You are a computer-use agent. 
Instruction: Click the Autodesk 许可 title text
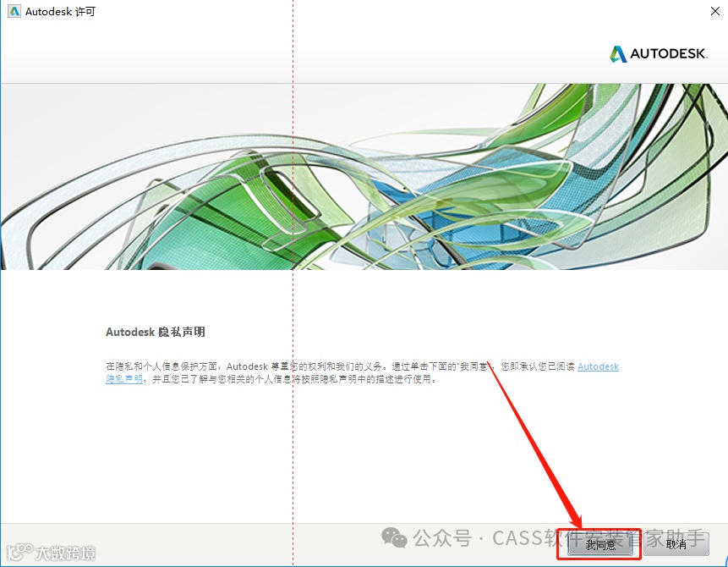(60, 12)
